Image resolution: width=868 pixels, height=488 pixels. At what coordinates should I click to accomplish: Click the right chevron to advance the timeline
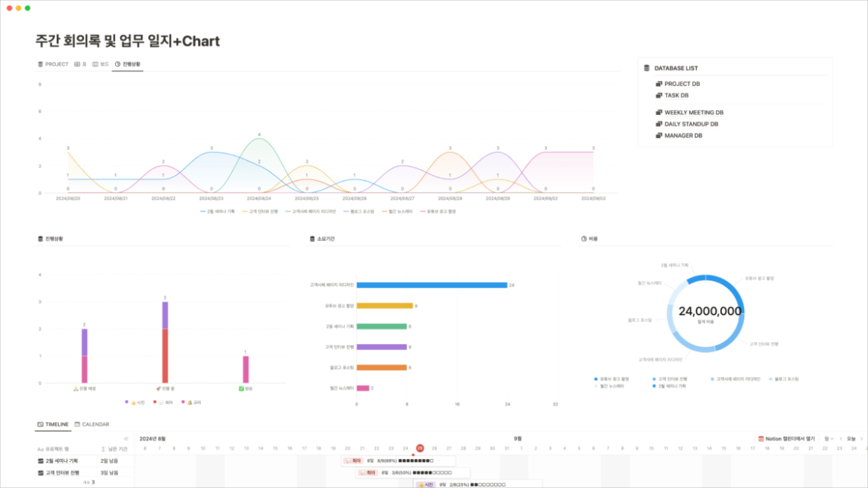pos(861,438)
